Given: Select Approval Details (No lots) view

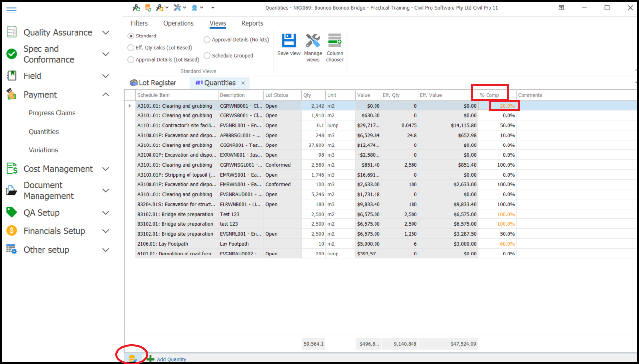Looking at the screenshot, I should click(207, 40).
